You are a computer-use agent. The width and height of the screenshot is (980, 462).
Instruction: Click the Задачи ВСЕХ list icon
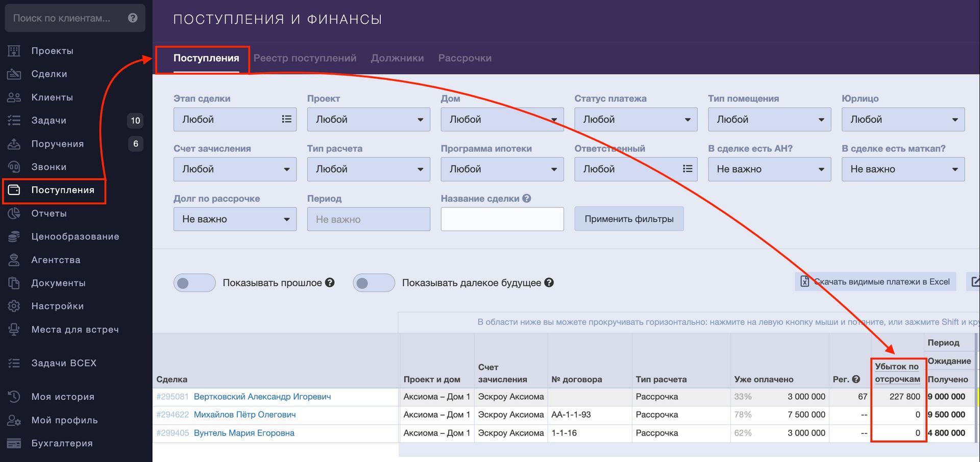(14, 363)
